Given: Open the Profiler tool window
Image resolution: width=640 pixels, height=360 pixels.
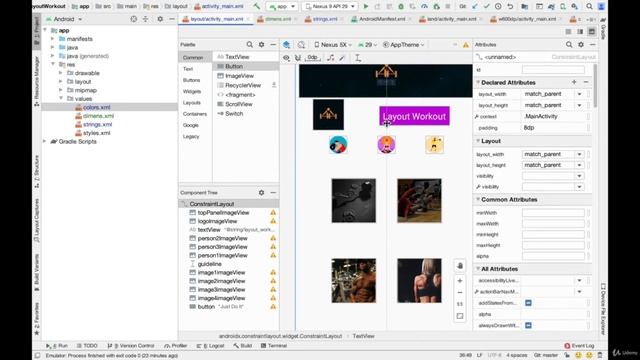Looking at the screenshot, I should pos(176,346).
